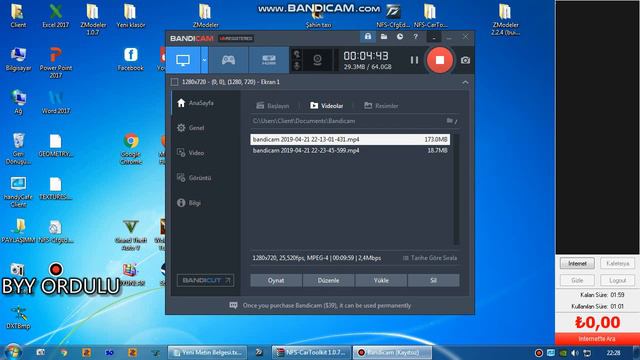
Task: Select Bandicam HDMI device recording mode
Action: coord(269,60)
